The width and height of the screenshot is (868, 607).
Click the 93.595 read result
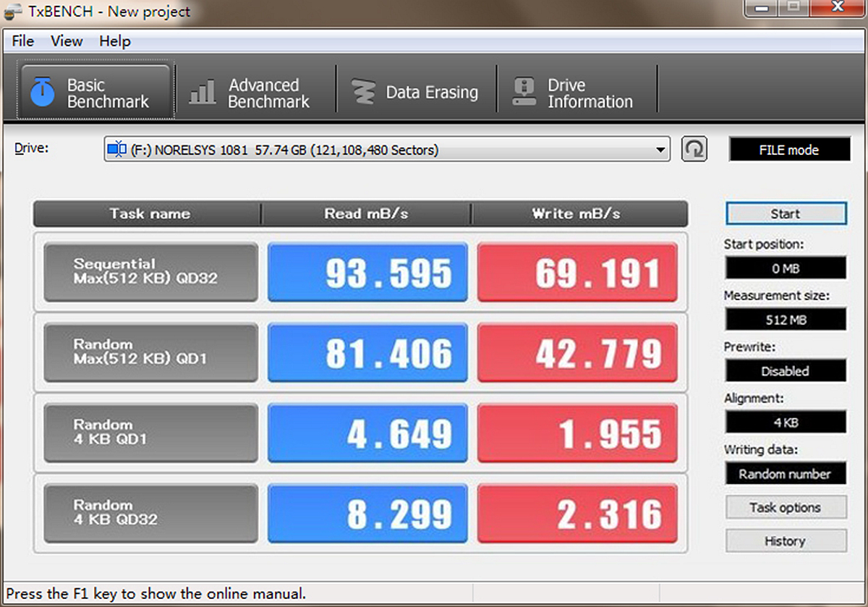tap(367, 272)
